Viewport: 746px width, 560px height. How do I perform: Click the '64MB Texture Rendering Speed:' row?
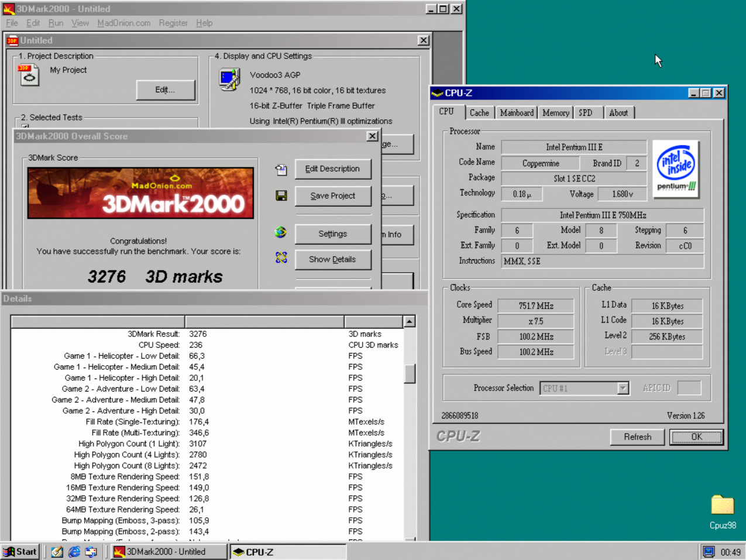[x=207, y=510]
